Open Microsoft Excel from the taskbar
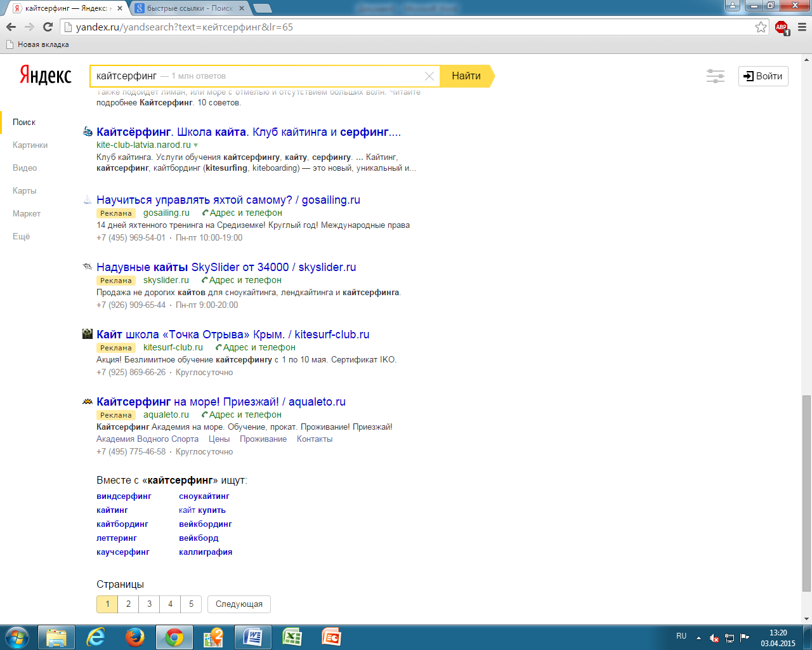812x650 pixels. click(292, 637)
